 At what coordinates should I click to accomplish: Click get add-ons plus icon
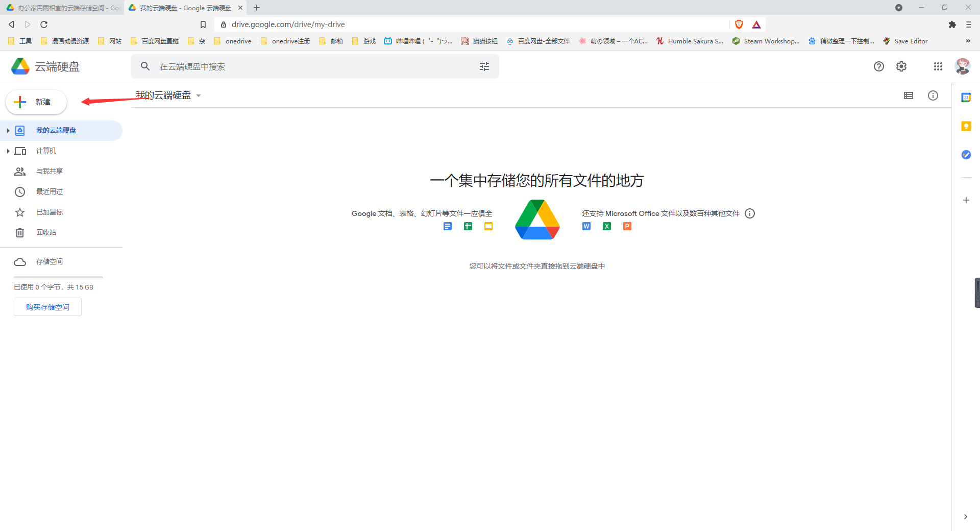[966, 200]
